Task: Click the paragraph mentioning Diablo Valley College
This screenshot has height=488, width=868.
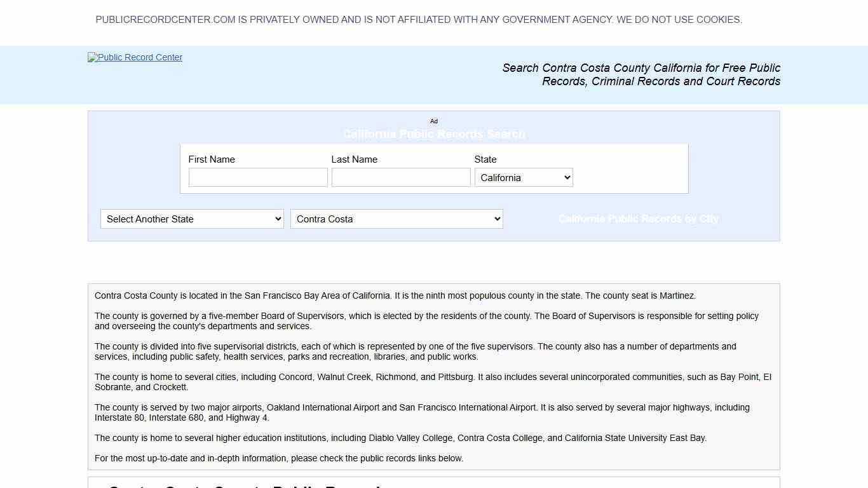Action: 400,438
